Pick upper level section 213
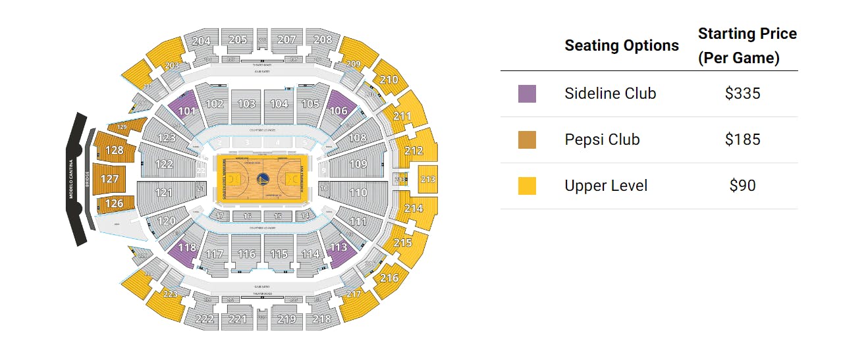 (428, 179)
